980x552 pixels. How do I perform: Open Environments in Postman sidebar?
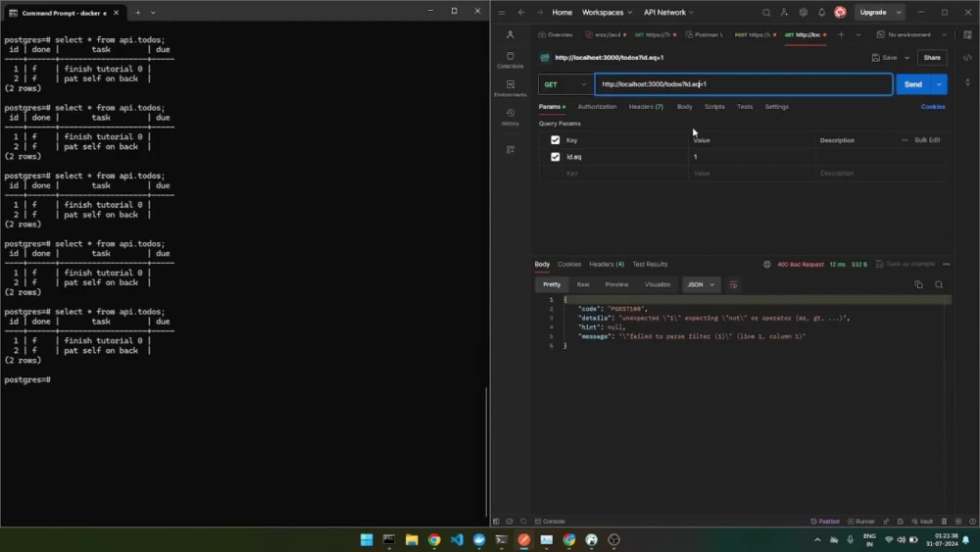(x=510, y=88)
